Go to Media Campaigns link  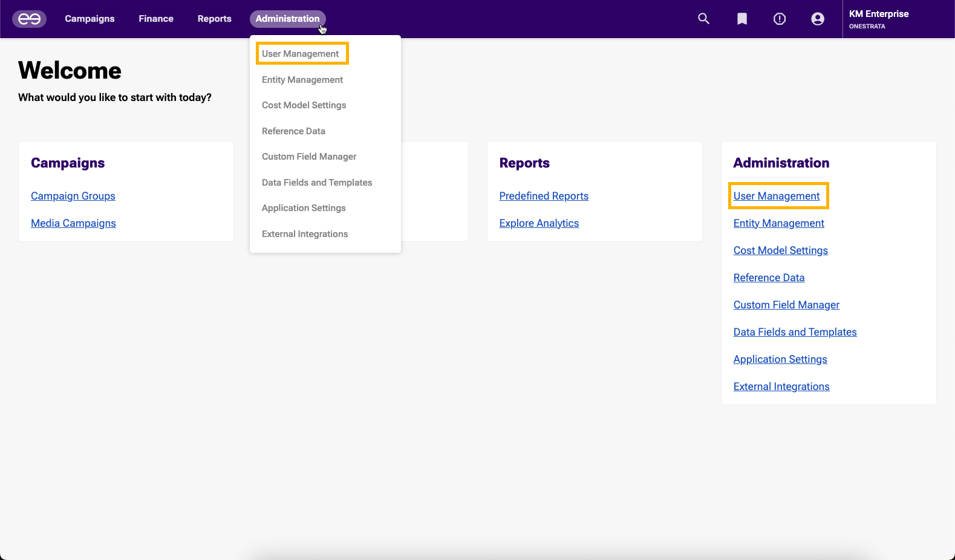73,223
